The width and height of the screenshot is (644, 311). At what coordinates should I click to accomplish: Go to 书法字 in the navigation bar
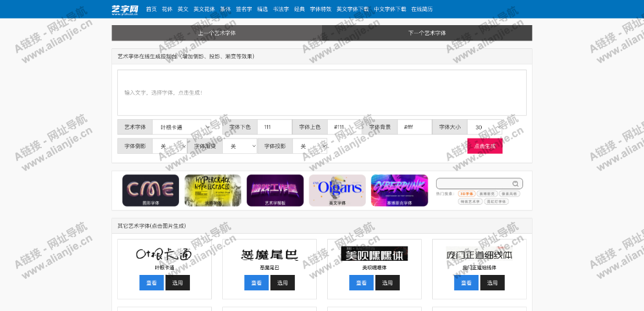(x=280, y=9)
